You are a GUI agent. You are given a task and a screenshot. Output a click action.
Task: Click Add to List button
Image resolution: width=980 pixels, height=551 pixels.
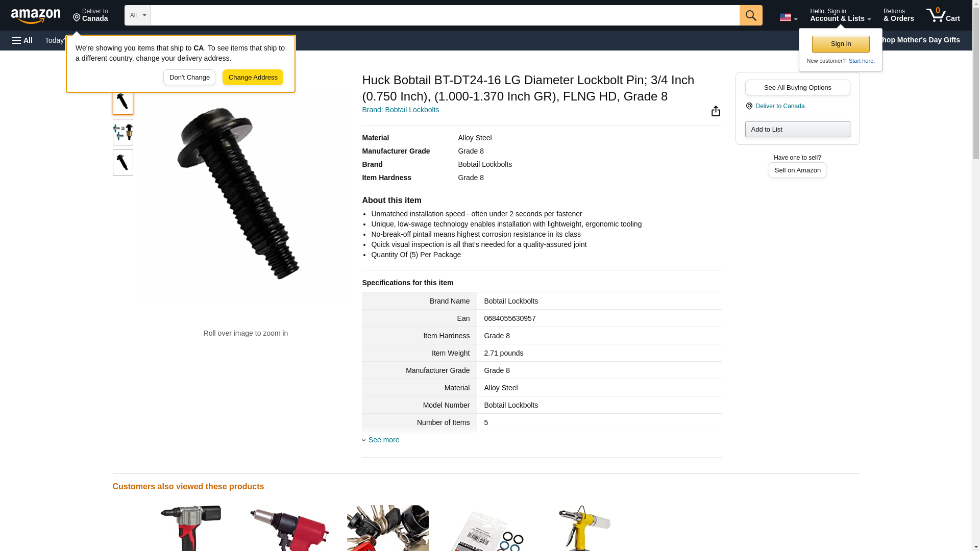pos(797,129)
